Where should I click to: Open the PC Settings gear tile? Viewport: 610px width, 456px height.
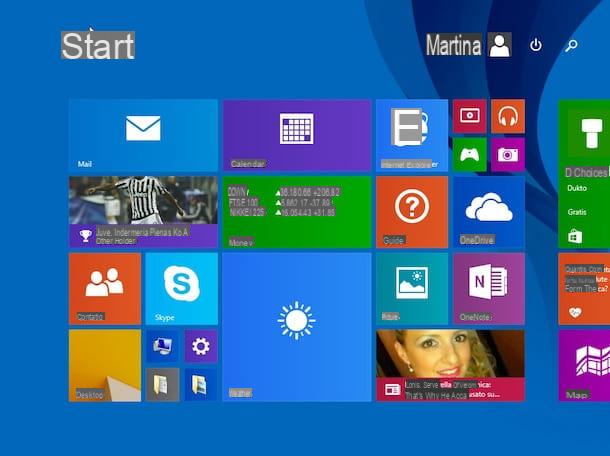(x=201, y=346)
